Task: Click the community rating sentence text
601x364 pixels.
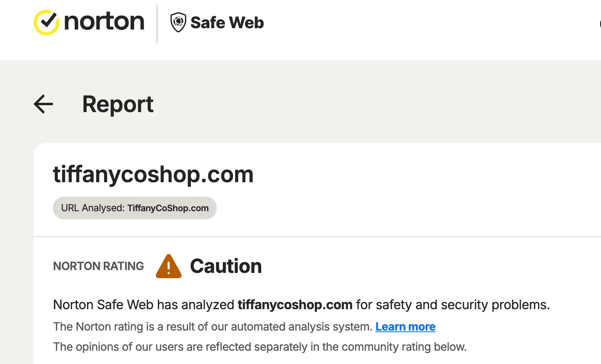Action: 260,347
